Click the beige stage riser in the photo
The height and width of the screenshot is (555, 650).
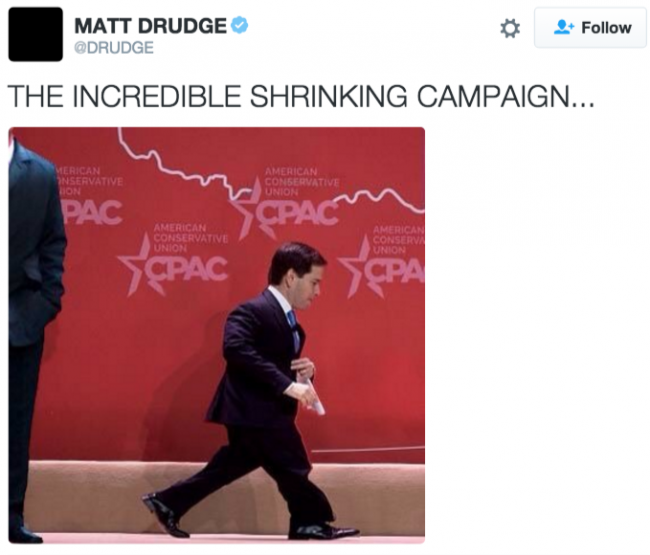[x=224, y=497]
